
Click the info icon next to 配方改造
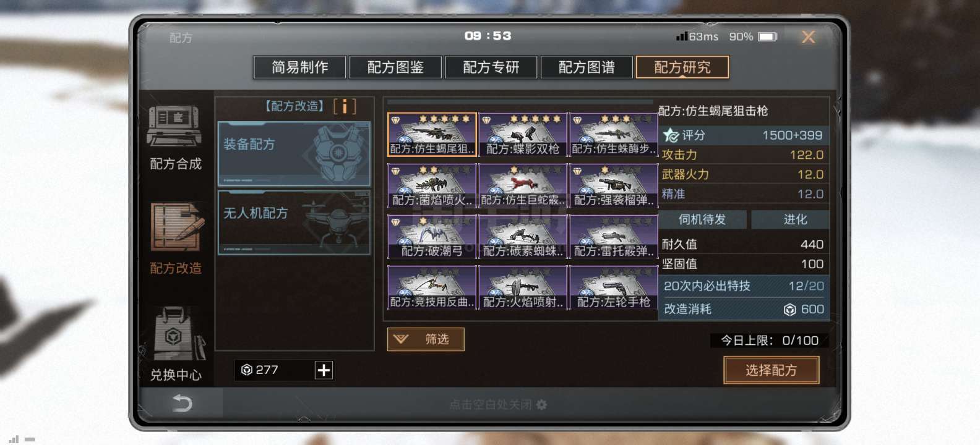pyautogui.click(x=345, y=106)
